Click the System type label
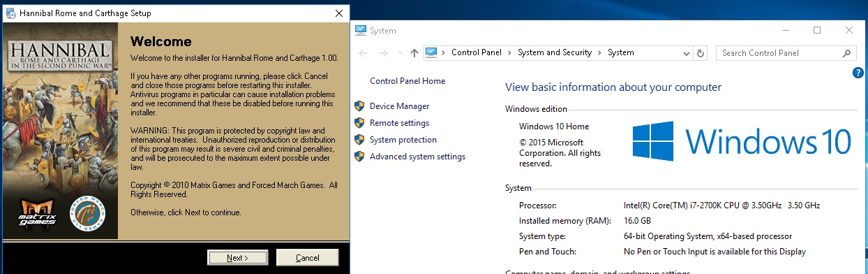Viewport: 868px width, 274px height. point(542,236)
